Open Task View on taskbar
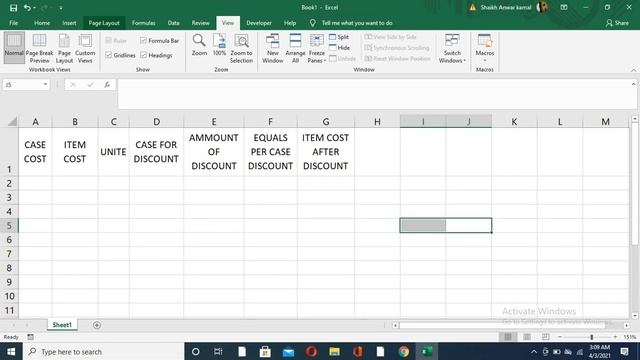640x360 pixels. click(x=218, y=351)
